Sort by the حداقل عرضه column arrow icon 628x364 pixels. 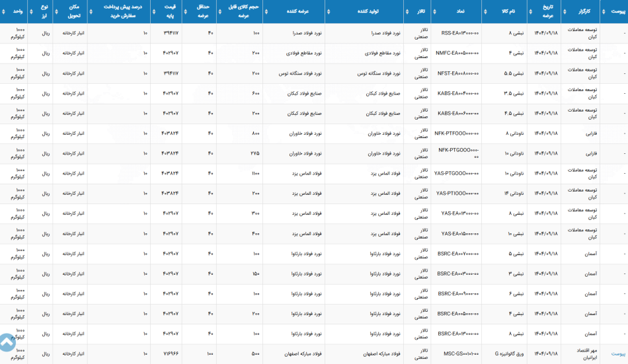(185, 12)
